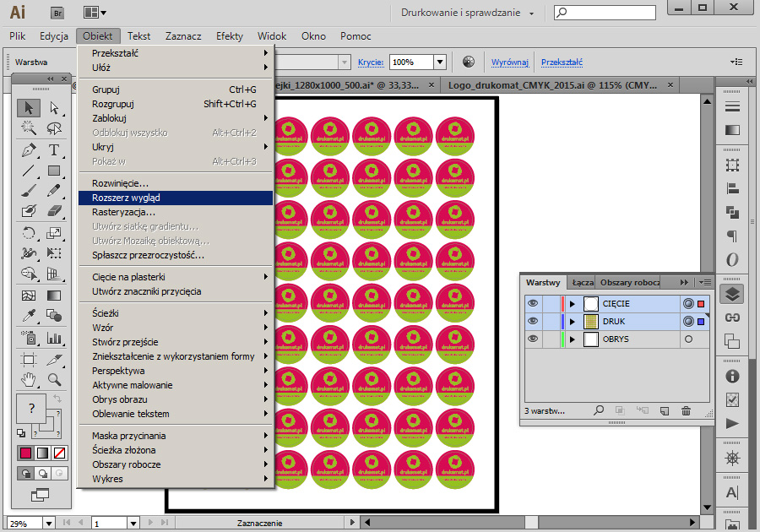This screenshot has width=760, height=532.
Task: Click the CIĘCIE layer red selection square
Action: [x=700, y=304]
